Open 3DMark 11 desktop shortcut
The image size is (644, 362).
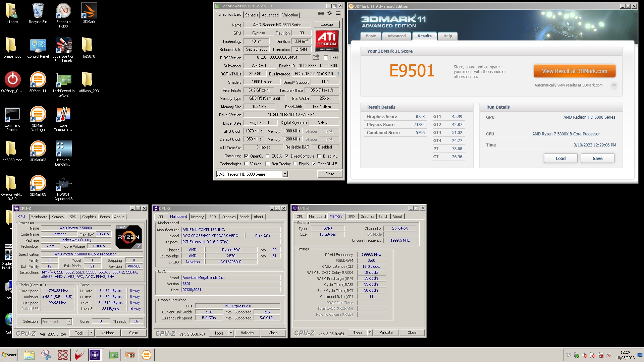[x=38, y=82]
